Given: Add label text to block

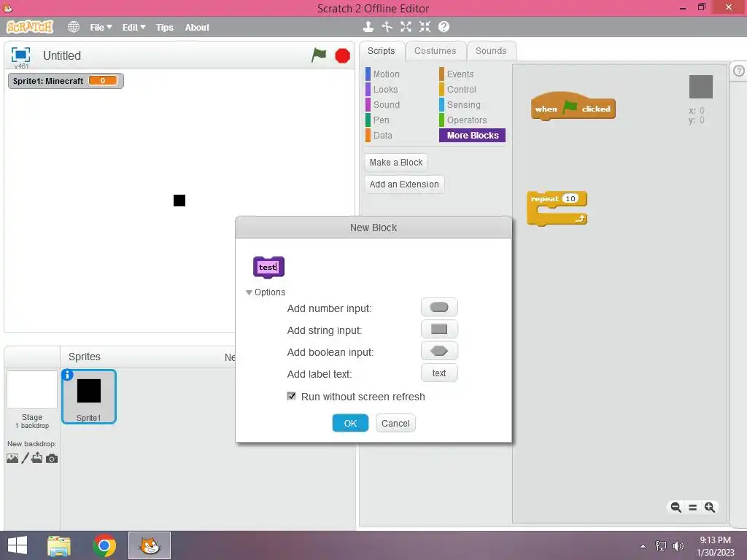Looking at the screenshot, I should pos(438,373).
